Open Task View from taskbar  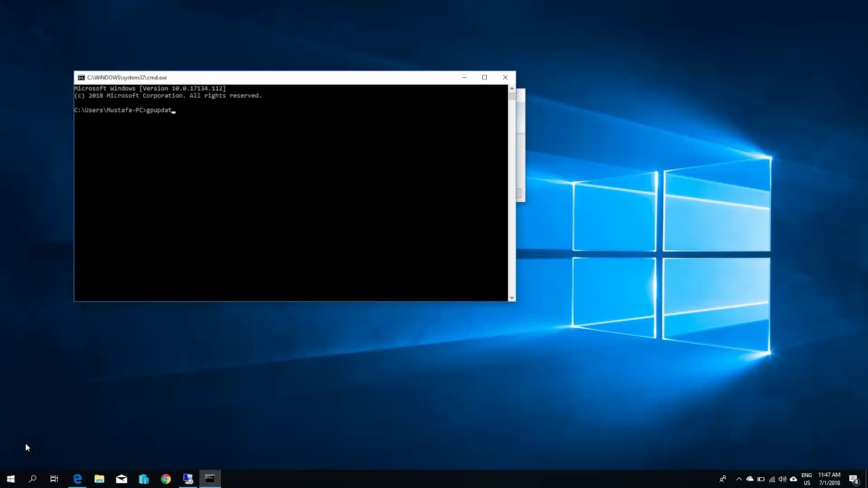click(54, 479)
